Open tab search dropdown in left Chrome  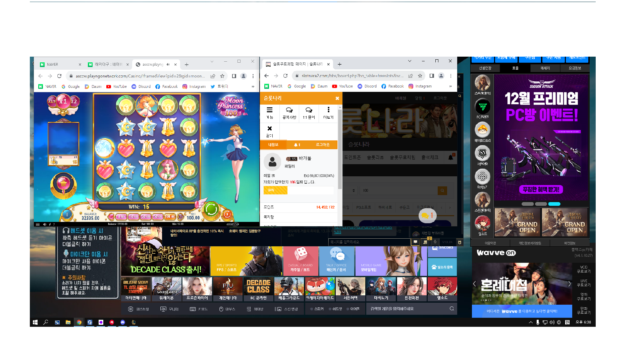tap(212, 61)
